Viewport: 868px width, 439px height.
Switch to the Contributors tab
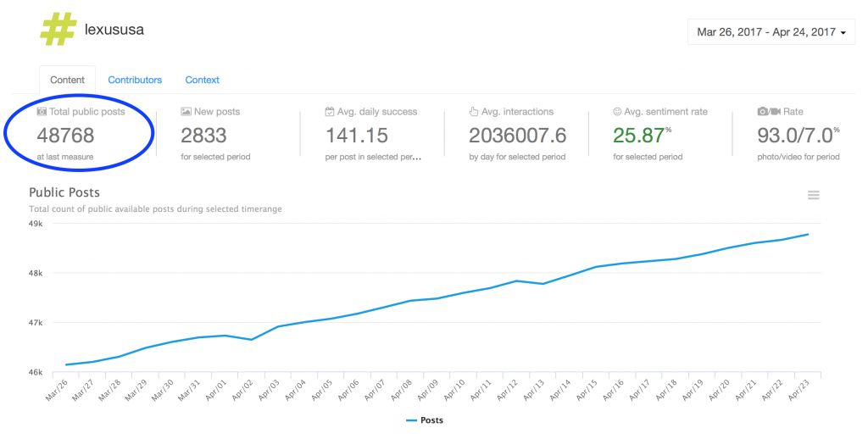[x=135, y=80]
